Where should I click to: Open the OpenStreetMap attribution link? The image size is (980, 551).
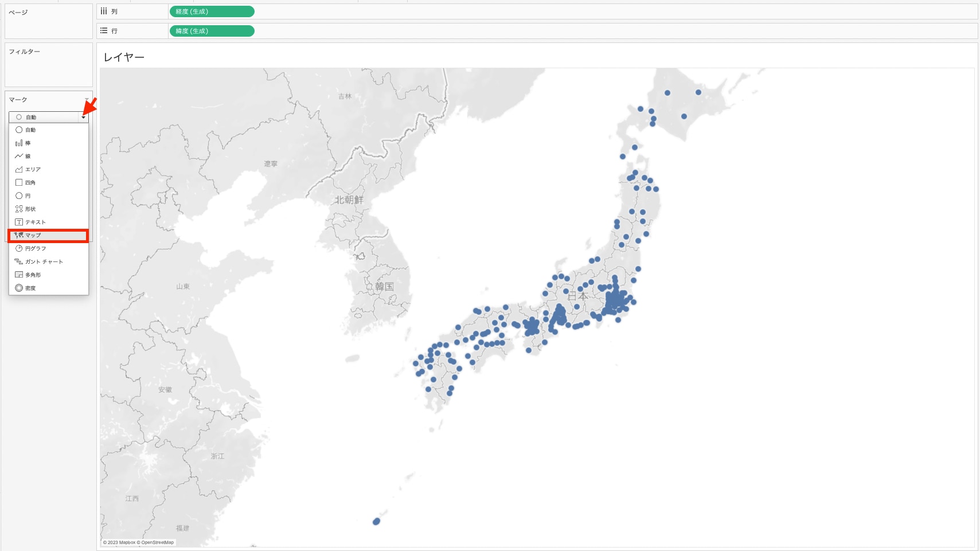click(157, 542)
